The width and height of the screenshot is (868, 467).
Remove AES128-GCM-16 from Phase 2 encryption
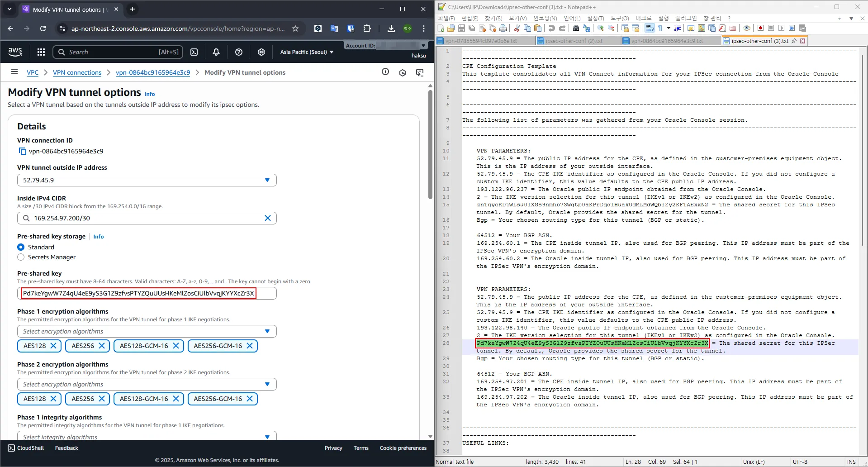coord(176,399)
